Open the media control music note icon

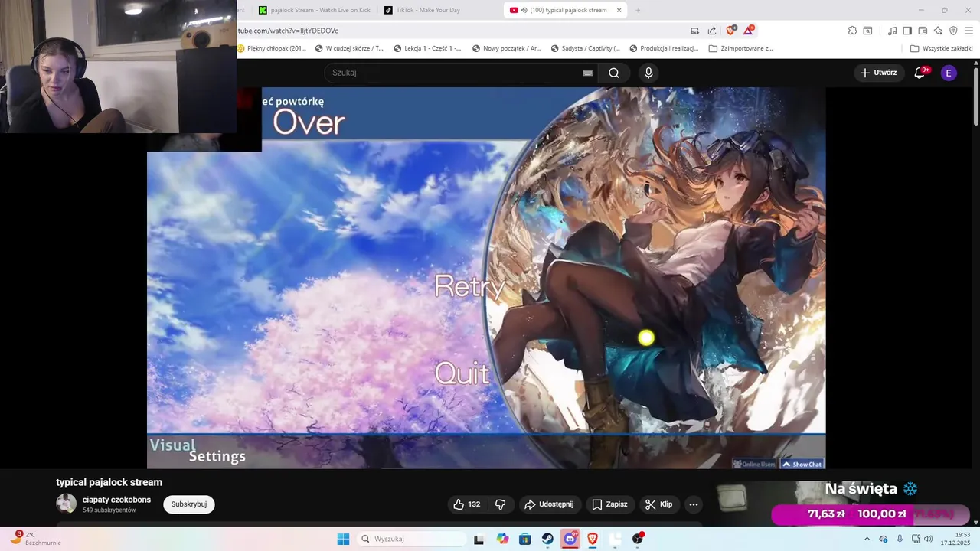point(892,31)
